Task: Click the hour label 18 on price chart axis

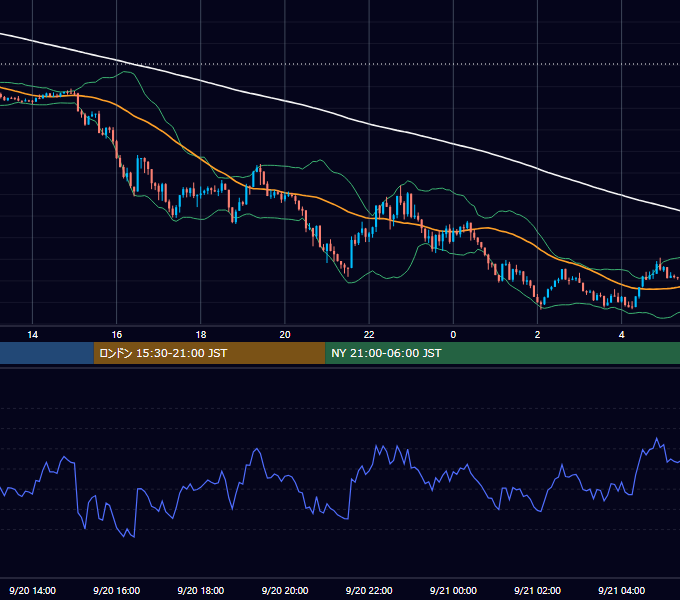Action: click(201, 335)
